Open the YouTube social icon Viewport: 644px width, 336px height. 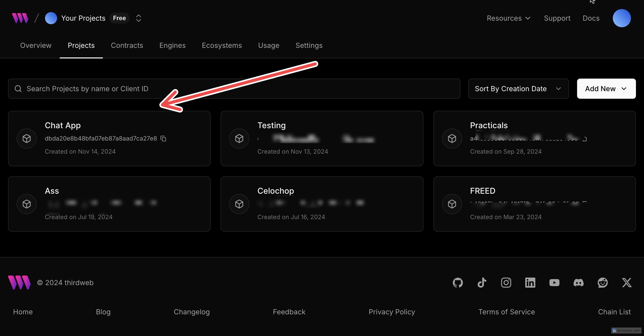point(554,283)
